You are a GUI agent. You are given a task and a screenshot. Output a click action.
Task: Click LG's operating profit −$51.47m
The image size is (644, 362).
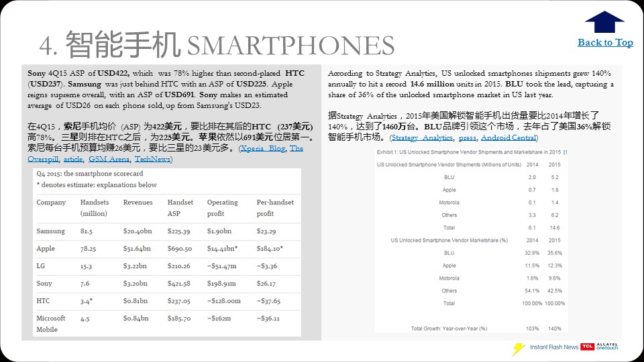[222, 266]
